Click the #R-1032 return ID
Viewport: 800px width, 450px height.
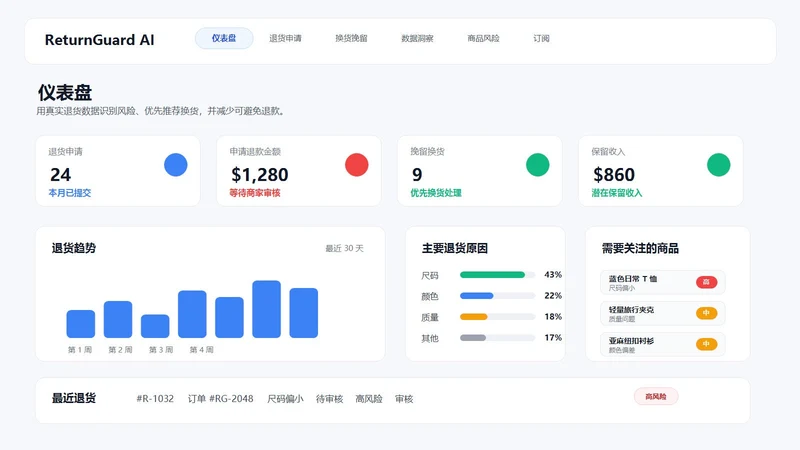[155, 398]
